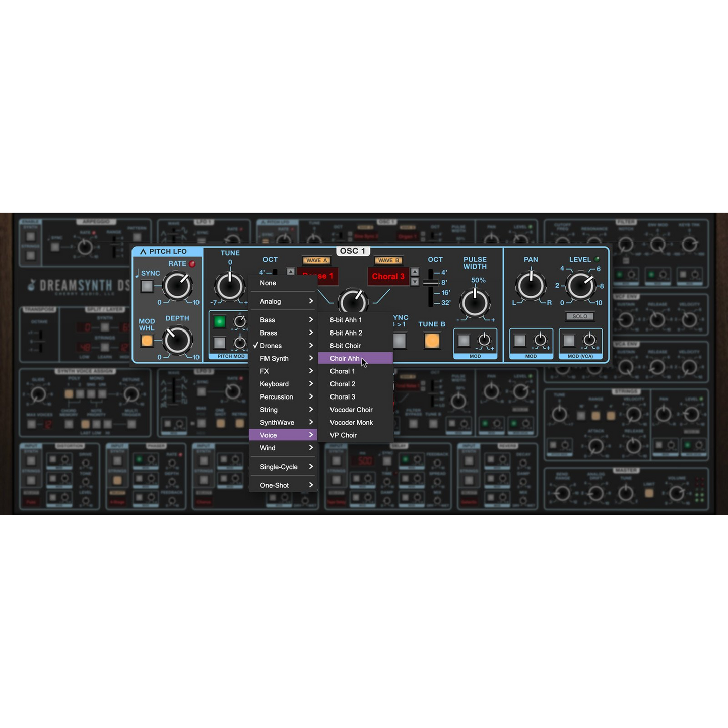This screenshot has width=728, height=728.
Task: Click the Pitch LFO Rate knob
Action: (178, 286)
